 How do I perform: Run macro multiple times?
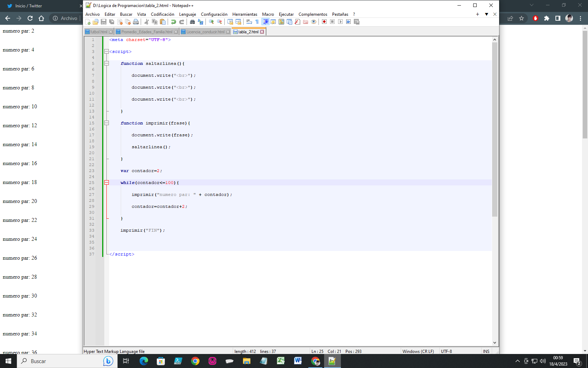(x=349, y=22)
